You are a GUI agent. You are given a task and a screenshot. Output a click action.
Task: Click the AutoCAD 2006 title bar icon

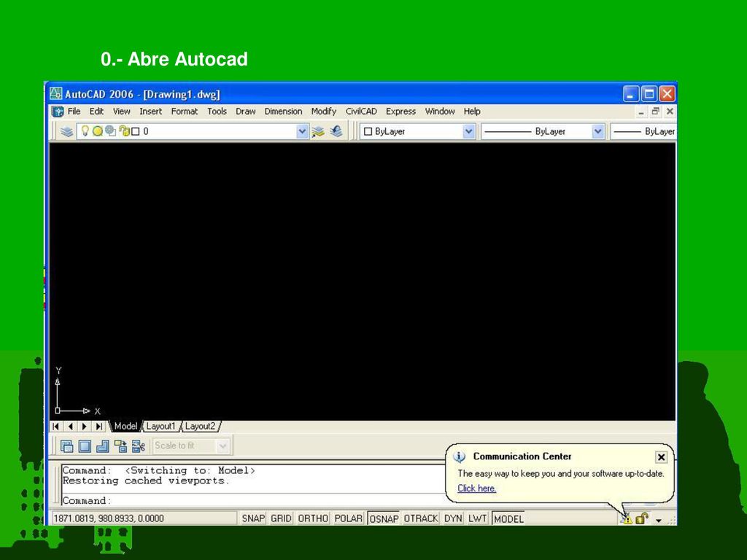tap(55, 93)
